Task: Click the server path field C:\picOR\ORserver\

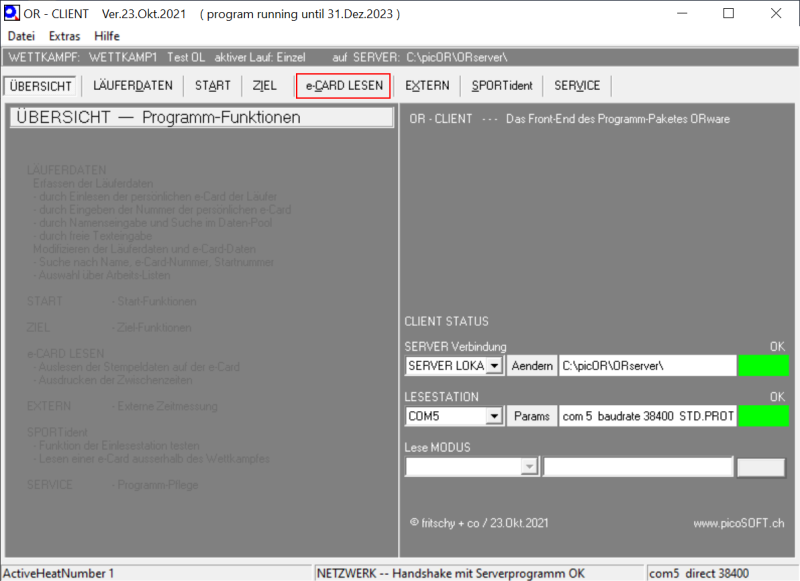Action: point(646,366)
